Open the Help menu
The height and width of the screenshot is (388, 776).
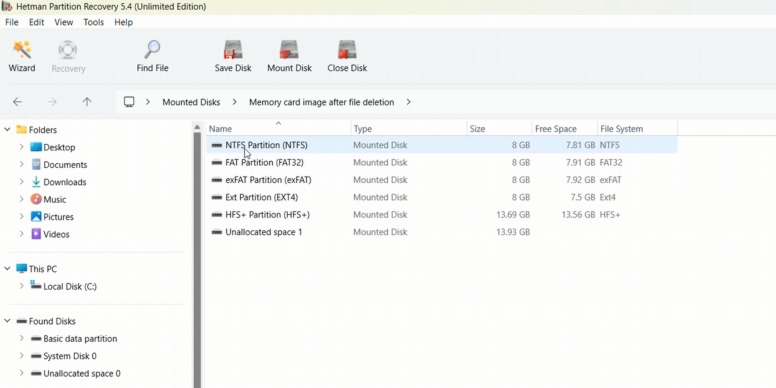123,22
